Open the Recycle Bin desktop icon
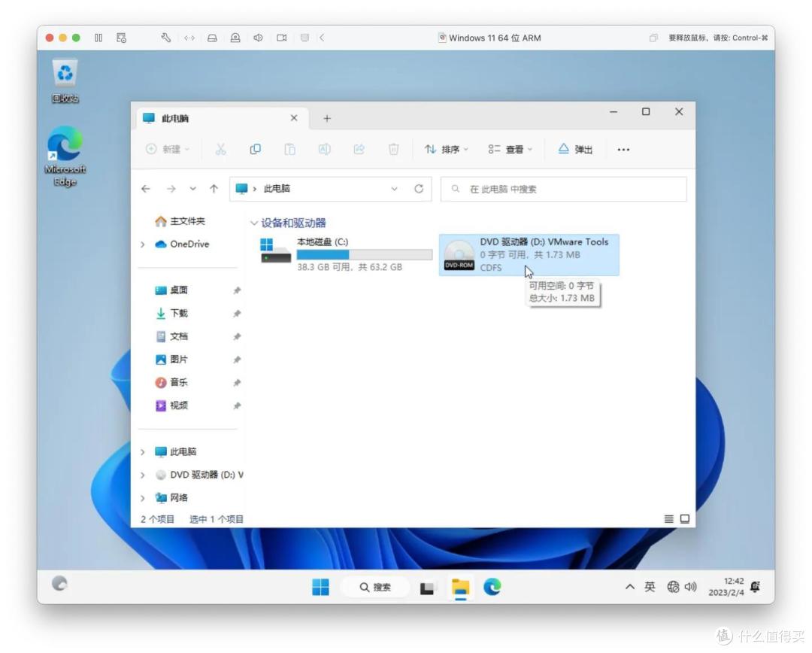812x653 pixels. pyautogui.click(x=65, y=80)
